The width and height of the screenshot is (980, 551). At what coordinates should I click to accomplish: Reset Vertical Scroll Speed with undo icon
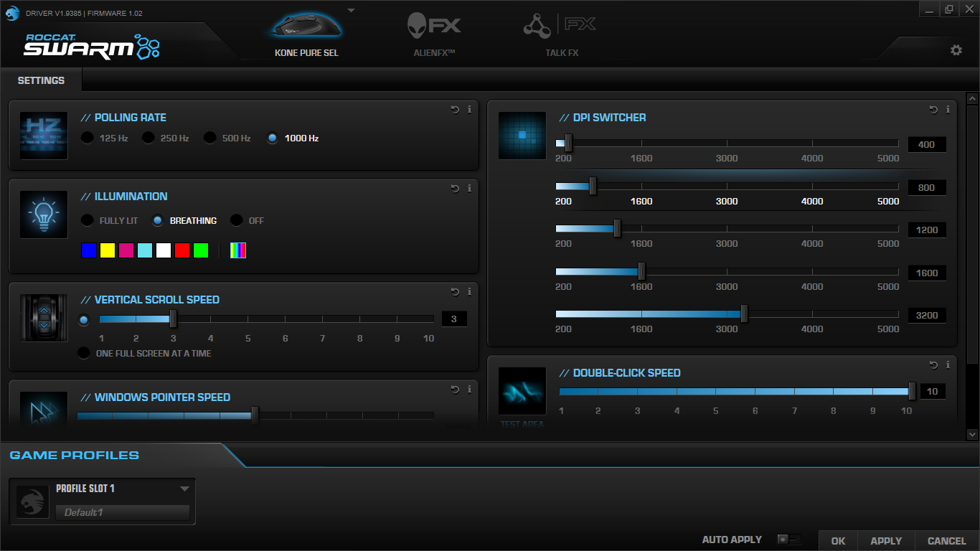[455, 292]
